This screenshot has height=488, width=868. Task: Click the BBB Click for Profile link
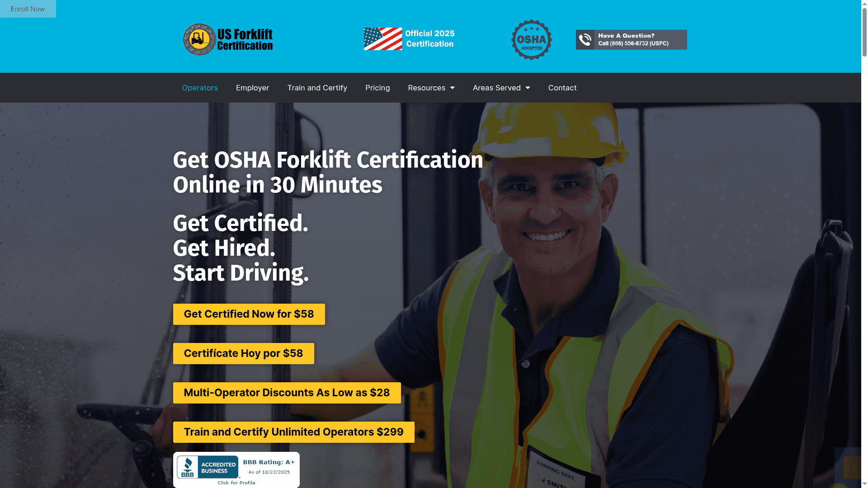click(x=236, y=483)
